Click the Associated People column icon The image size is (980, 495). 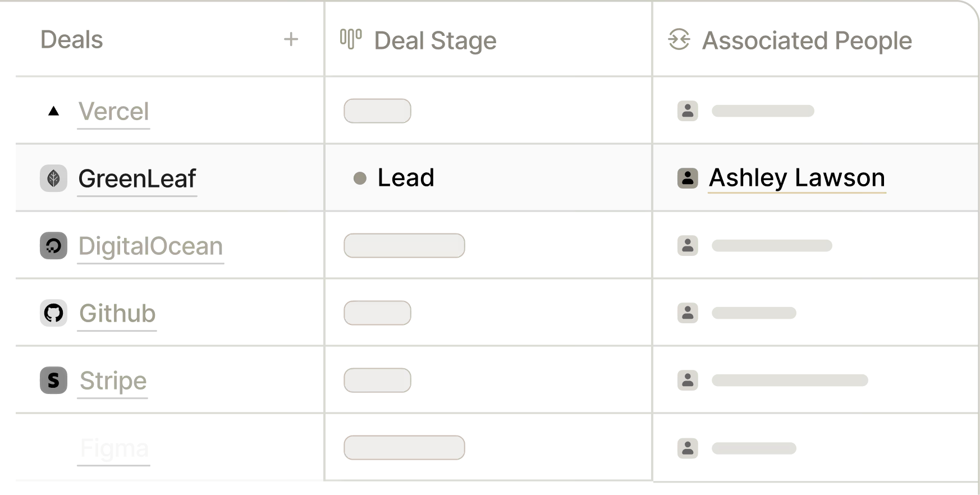[679, 40]
